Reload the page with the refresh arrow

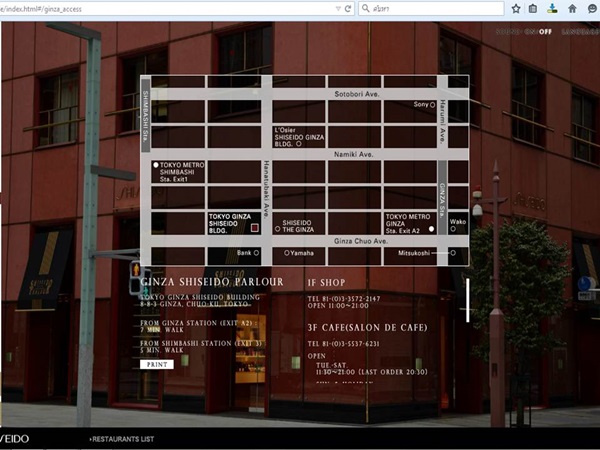[x=348, y=8]
